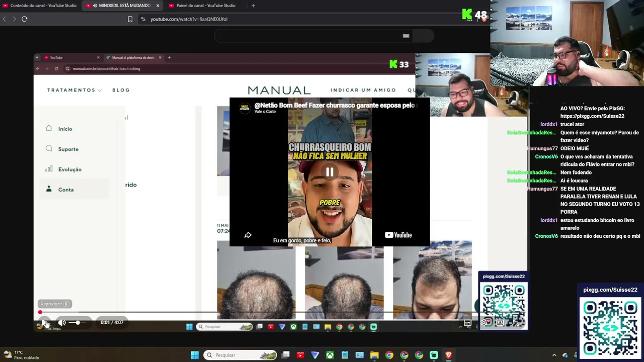Open the BLOG menu item
The height and width of the screenshot is (362, 644).
point(121,90)
